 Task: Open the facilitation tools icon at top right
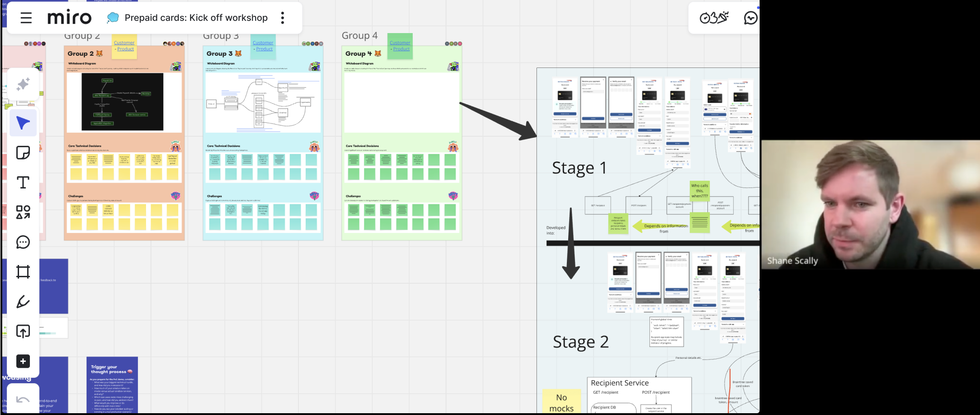click(714, 18)
